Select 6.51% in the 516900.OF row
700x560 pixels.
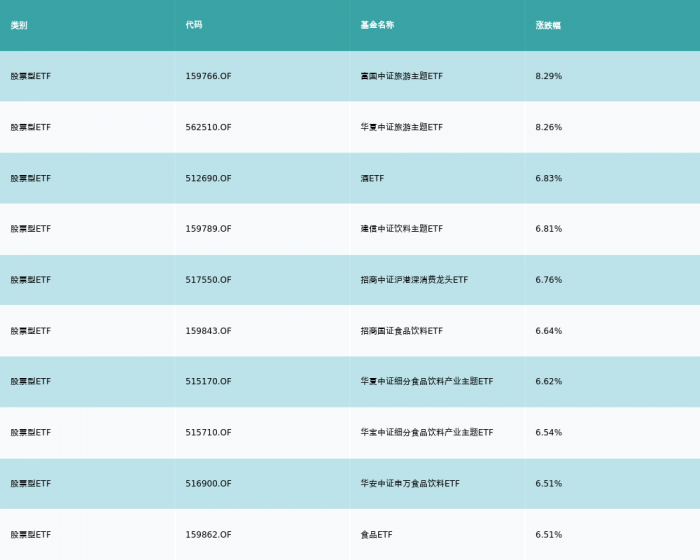549,484
